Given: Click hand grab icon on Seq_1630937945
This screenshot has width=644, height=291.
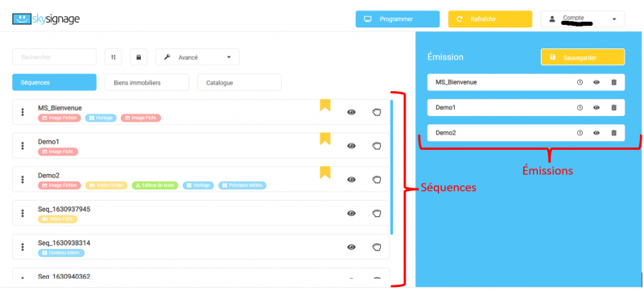Looking at the screenshot, I should pyautogui.click(x=377, y=213).
